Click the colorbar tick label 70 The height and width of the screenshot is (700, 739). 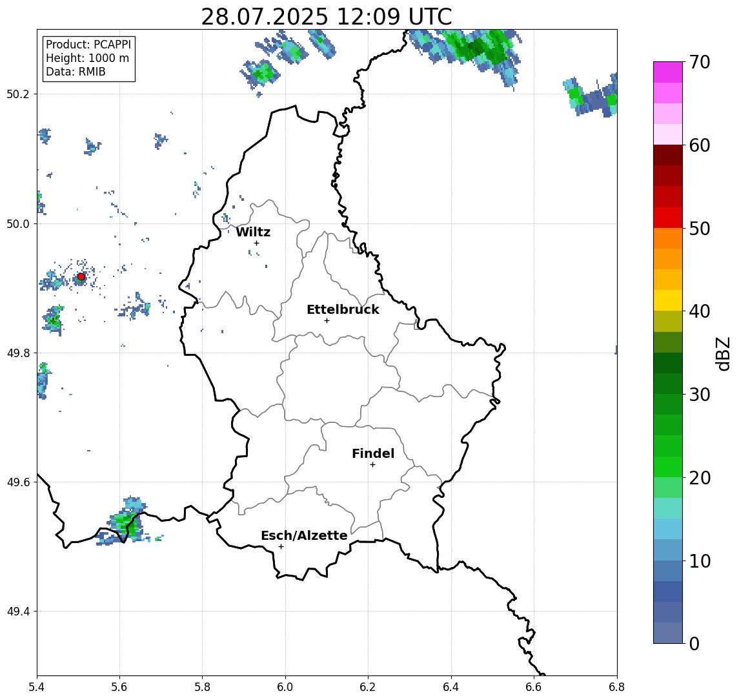point(700,62)
